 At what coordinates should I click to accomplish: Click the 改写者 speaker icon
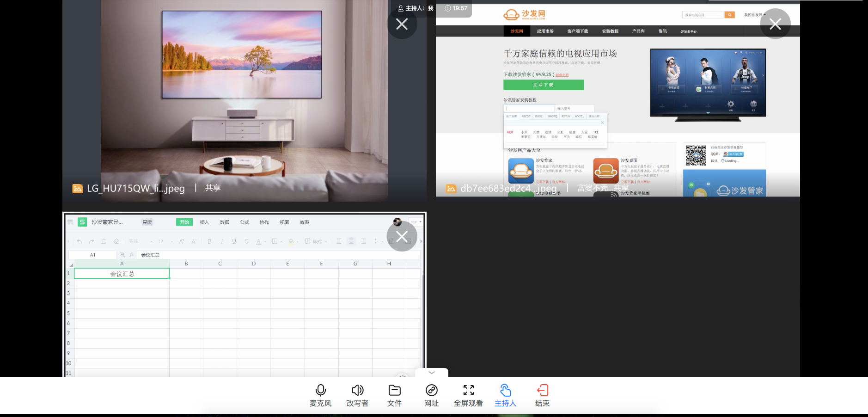(x=357, y=390)
